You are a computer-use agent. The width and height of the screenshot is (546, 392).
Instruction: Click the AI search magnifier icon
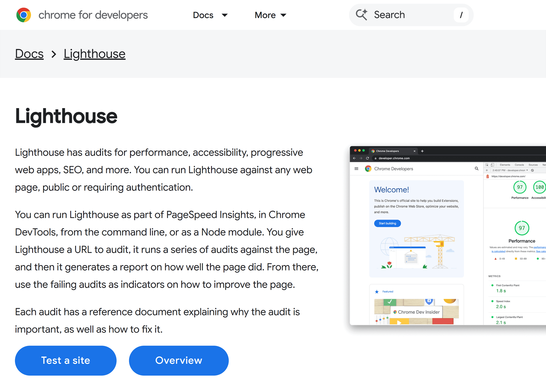click(362, 15)
